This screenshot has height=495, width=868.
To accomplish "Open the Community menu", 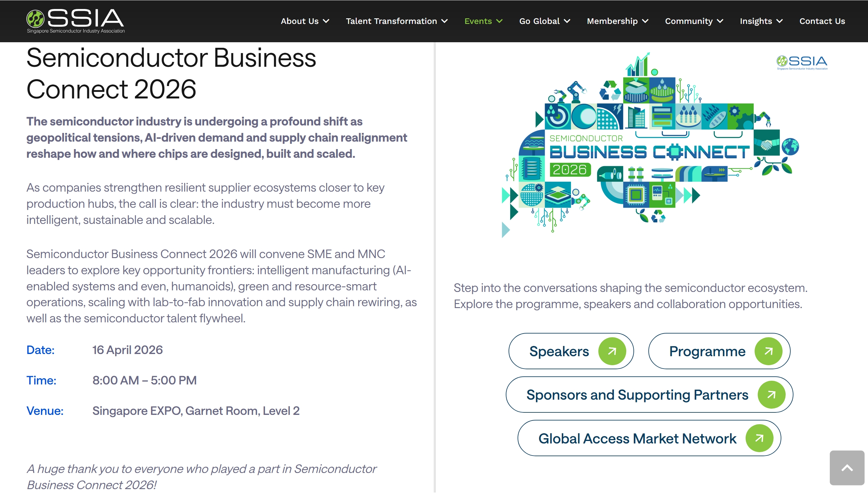I will pos(689,21).
